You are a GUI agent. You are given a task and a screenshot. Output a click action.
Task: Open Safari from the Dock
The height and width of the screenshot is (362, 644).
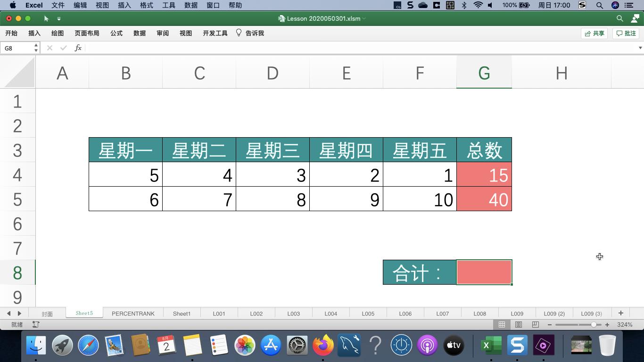(x=89, y=345)
